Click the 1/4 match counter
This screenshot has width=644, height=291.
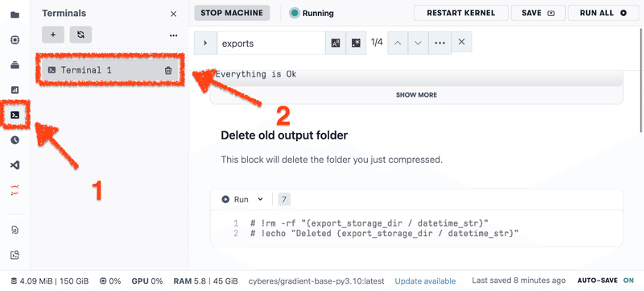pyautogui.click(x=377, y=42)
